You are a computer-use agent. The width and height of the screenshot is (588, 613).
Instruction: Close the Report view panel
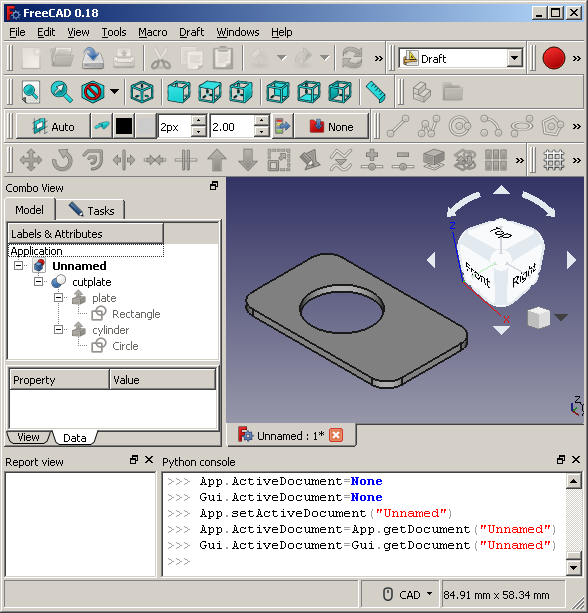149,459
